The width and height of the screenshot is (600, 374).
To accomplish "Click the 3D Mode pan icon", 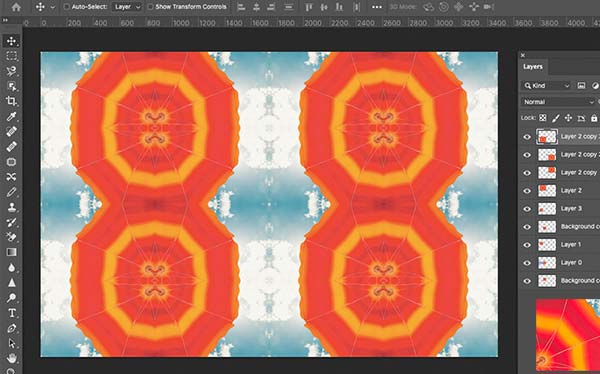I will (458, 7).
